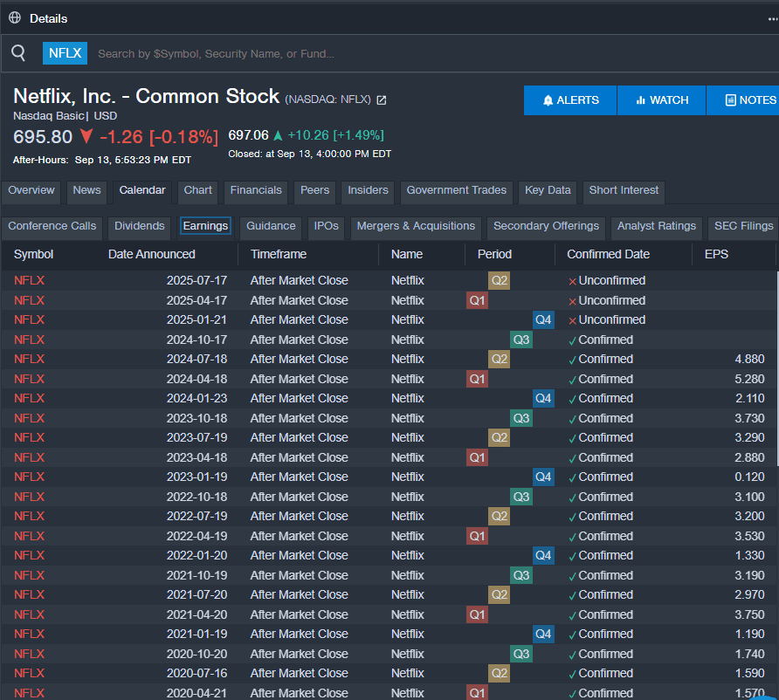
Task: Click the Q1 badge in the 2024-04-18 row
Action: 477,379
